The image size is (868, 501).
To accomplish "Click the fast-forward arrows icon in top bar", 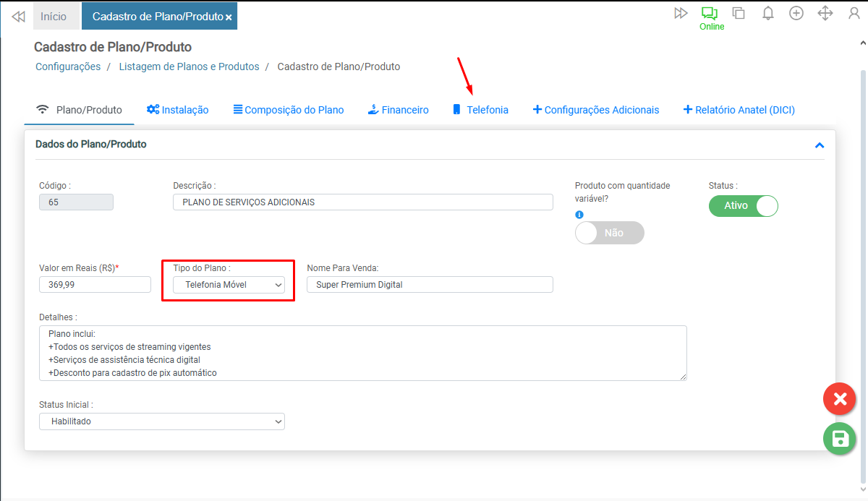I will (681, 13).
